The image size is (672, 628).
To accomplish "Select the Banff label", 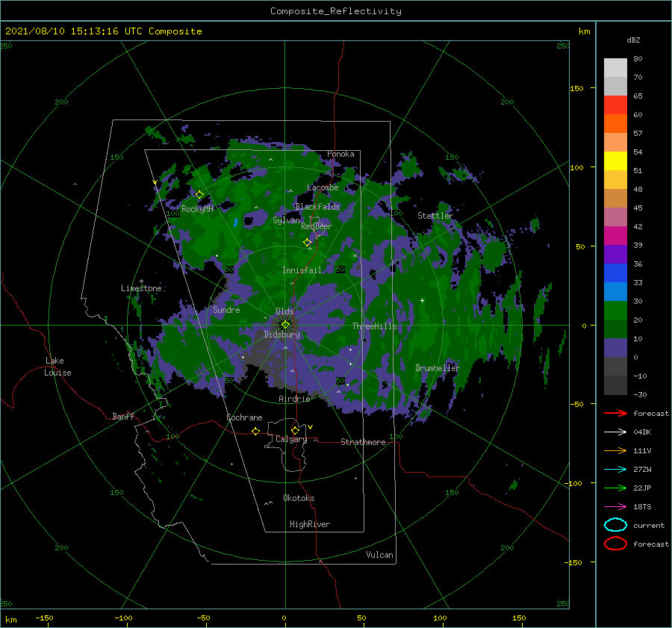I will (123, 417).
